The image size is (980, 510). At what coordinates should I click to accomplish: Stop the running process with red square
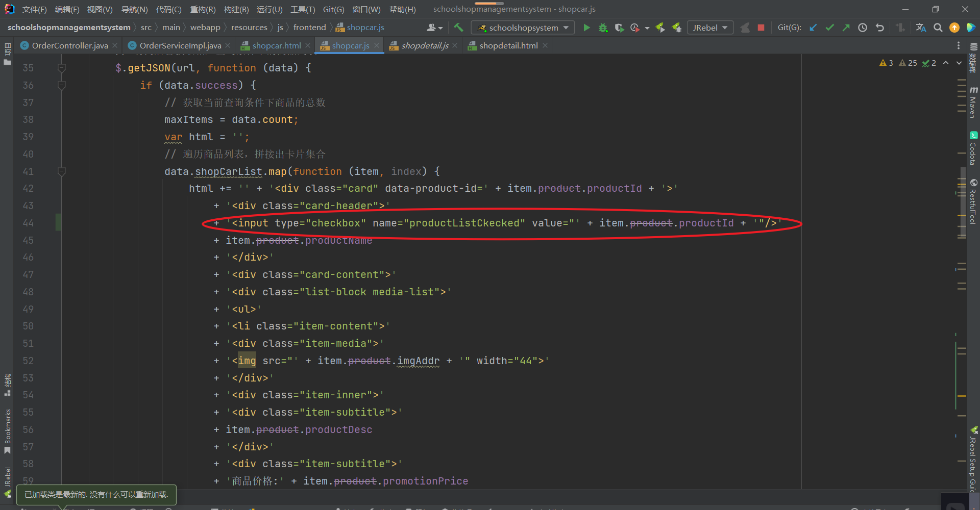pos(761,28)
